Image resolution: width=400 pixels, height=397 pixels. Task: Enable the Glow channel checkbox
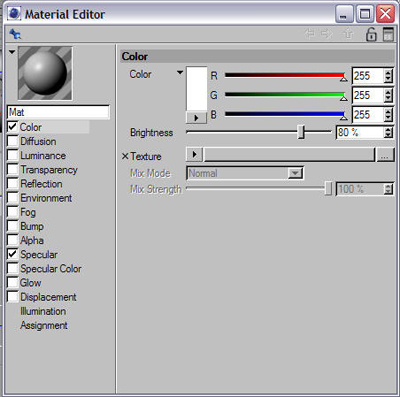point(13,282)
